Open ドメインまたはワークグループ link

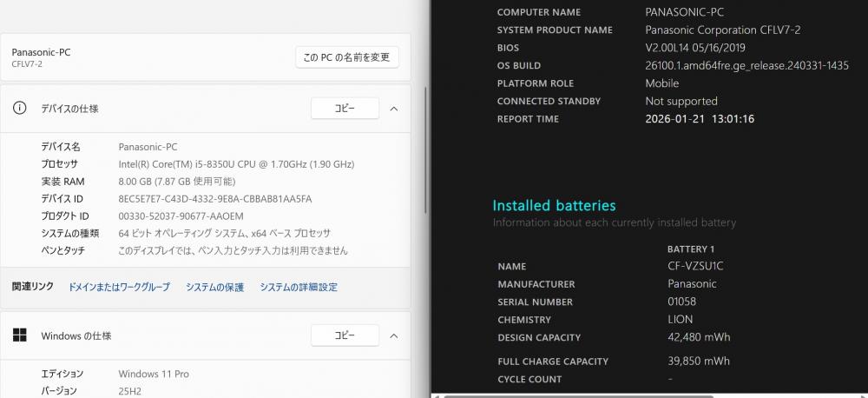coord(119,287)
